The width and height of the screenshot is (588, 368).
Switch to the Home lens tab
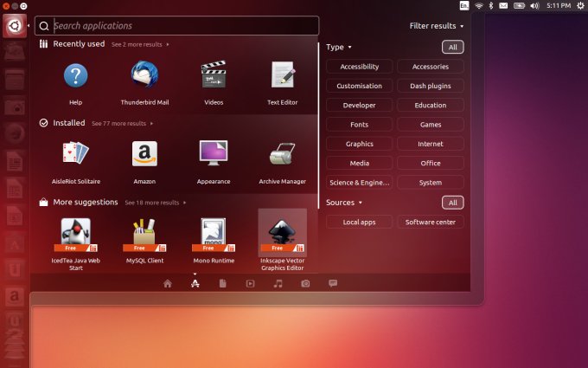167,283
